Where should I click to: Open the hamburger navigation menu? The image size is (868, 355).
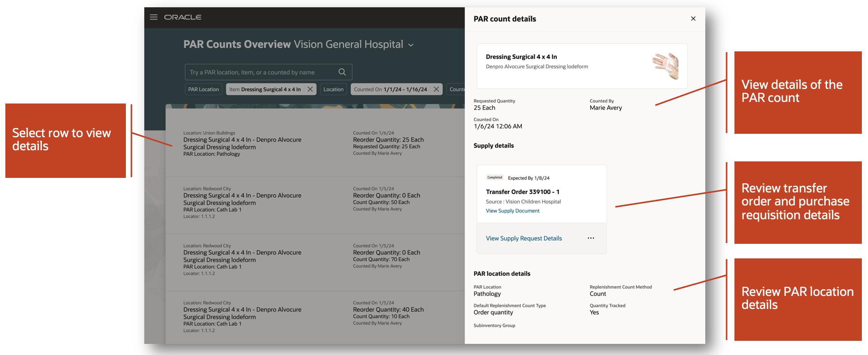coord(153,17)
